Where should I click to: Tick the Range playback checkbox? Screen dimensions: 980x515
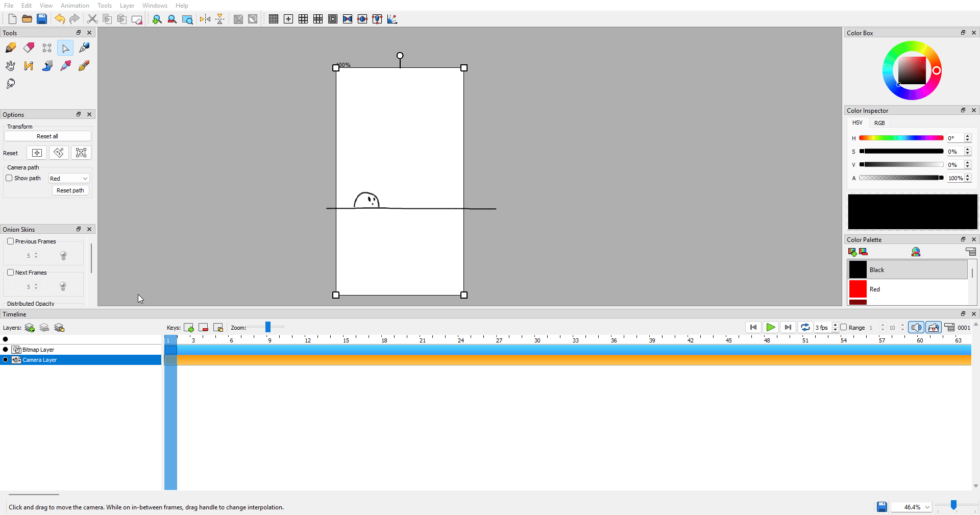pos(844,327)
